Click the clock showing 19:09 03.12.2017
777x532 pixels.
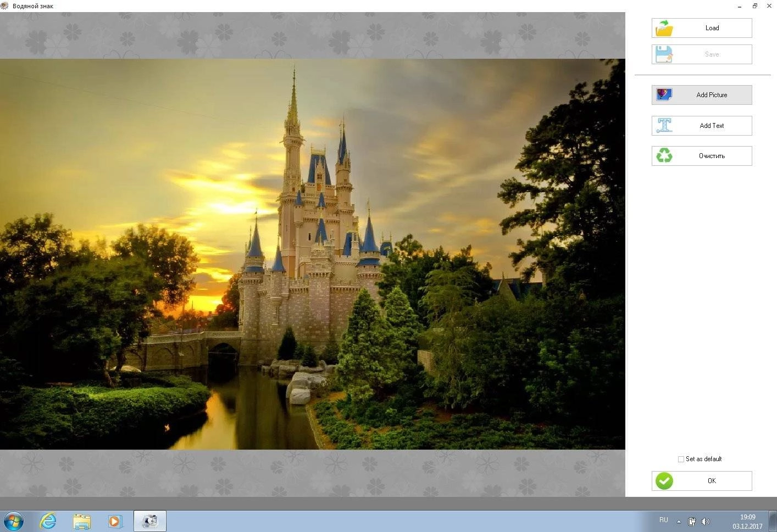[747, 522]
